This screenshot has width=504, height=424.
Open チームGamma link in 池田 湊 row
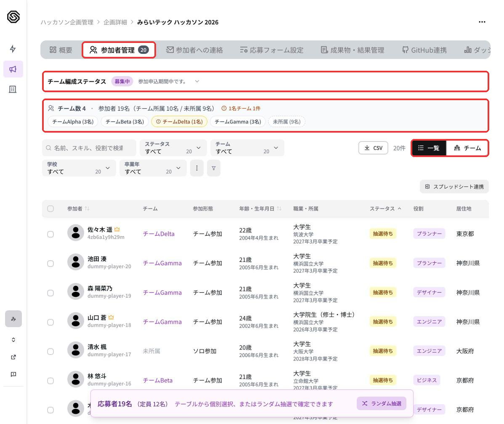pos(162,263)
